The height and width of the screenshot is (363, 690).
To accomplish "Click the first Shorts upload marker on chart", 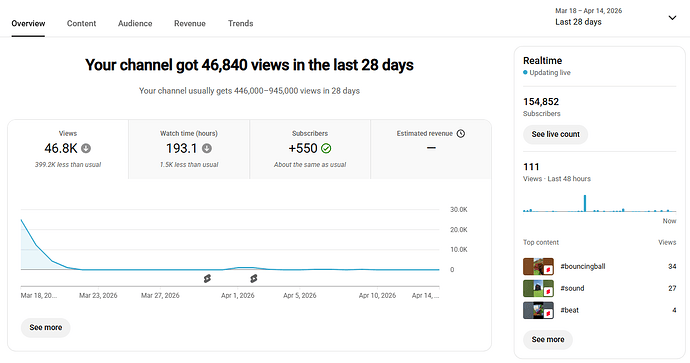I will 207,279.
